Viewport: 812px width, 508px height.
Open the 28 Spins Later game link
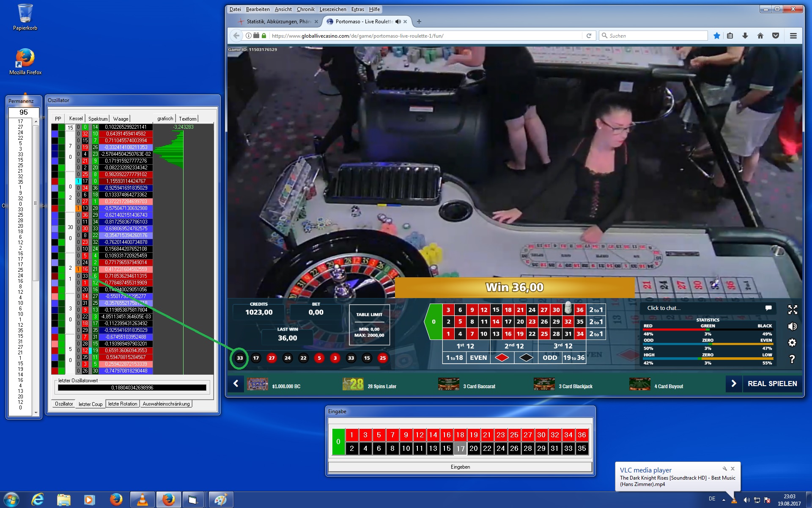click(369, 384)
